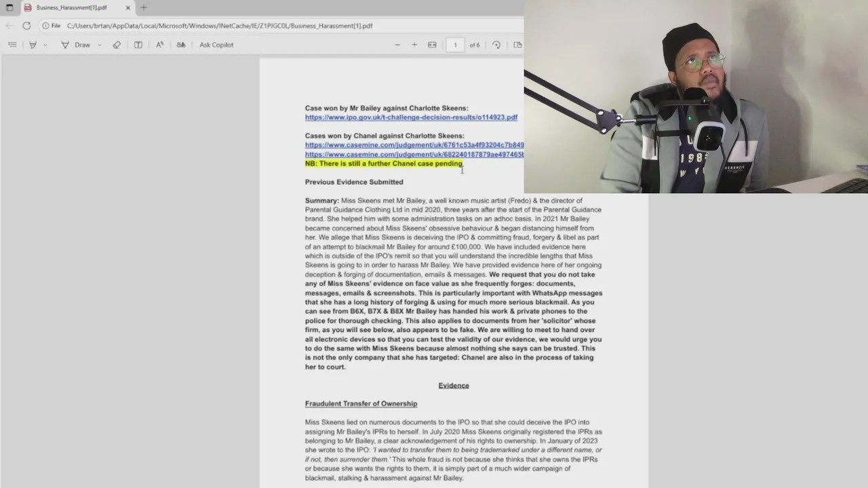The image size is (868, 488).
Task: Switch to the Business_Harassment[1].pdf tab
Action: (x=71, y=7)
